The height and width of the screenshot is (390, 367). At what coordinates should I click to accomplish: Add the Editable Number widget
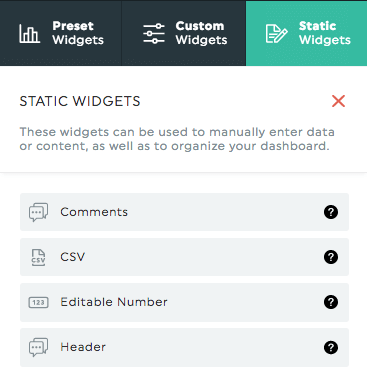click(184, 302)
